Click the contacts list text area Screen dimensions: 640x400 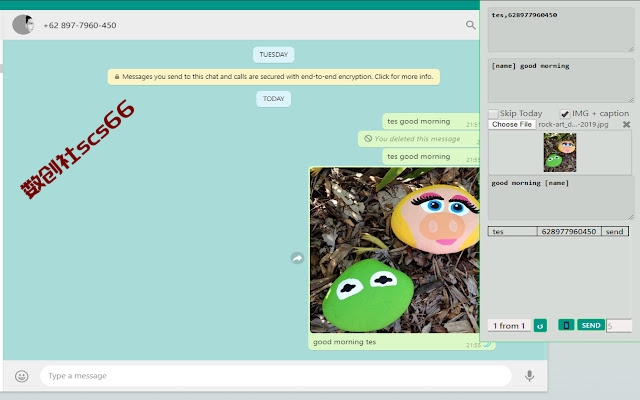tap(561, 29)
